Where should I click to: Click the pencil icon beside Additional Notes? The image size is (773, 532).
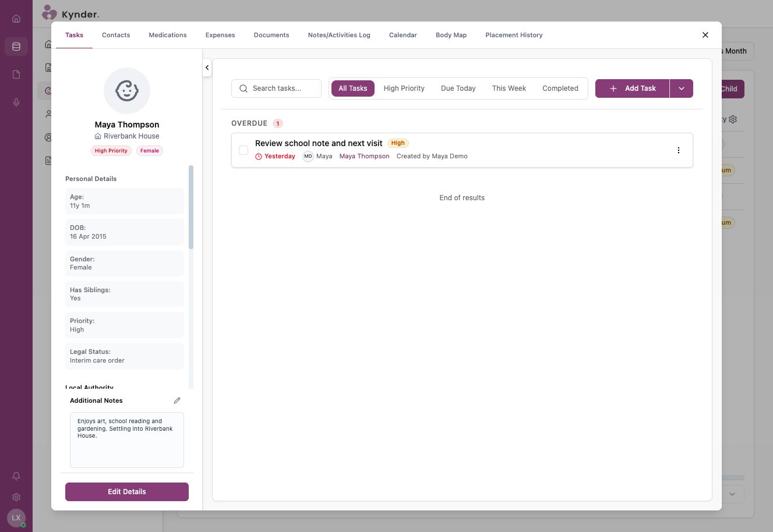point(177,400)
